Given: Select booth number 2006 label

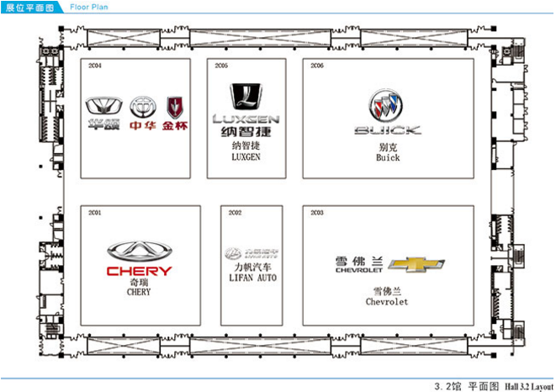Looking at the screenshot, I should point(317,66).
